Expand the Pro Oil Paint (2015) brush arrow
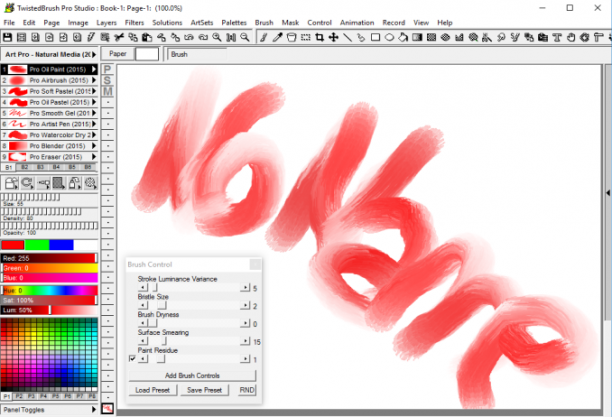The height and width of the screenshot is (417, 612). tap(94, 70)
